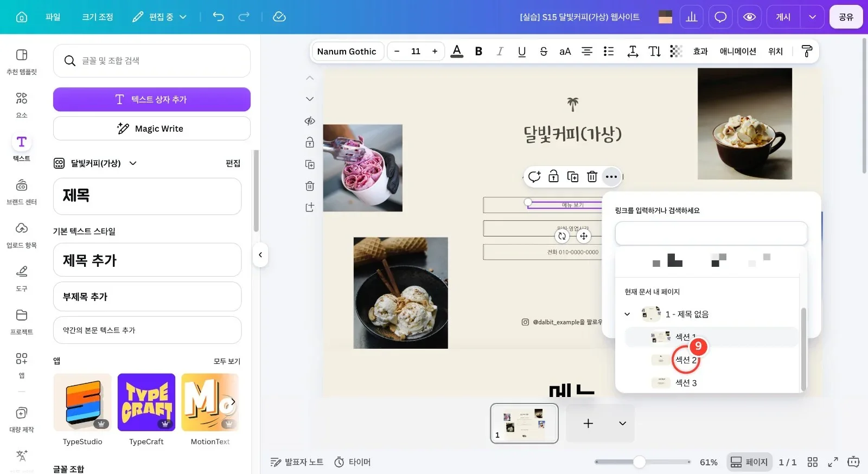This screenshot has height=474, width=868.
Task: Open 추천 템플릿 sidebar tab
Action: tap(22, 61)
